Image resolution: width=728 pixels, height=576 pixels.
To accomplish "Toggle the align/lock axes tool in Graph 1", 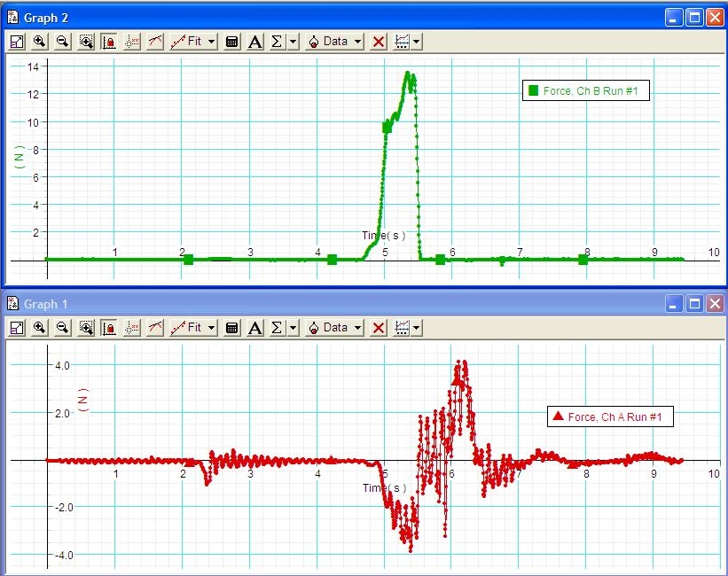I will [109, 328].
